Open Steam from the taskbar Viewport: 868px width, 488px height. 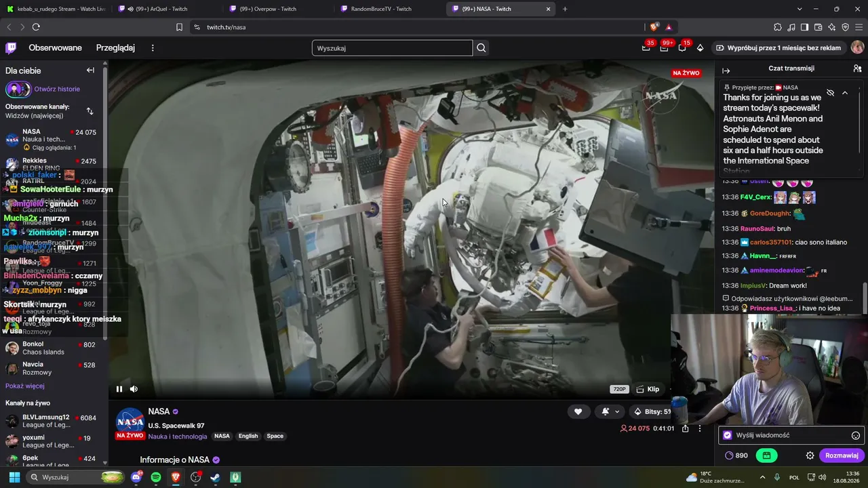click(215, 477)
